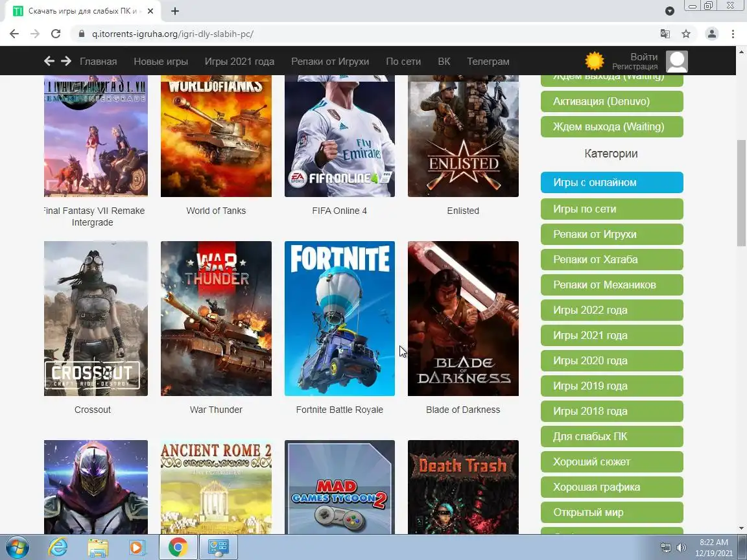The height and width of the screenshot is (560, 747).
Task: Go to Главная in the site menu
Action: [x=98, y=62]
